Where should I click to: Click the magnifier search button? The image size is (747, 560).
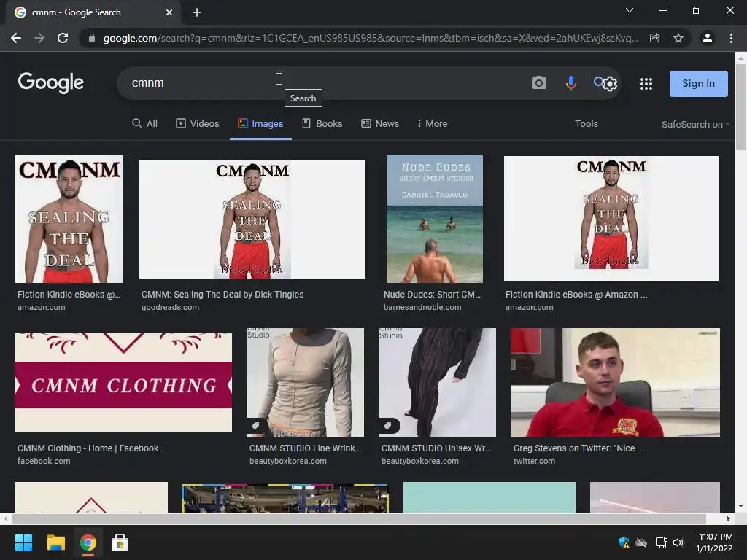(598, 82)
